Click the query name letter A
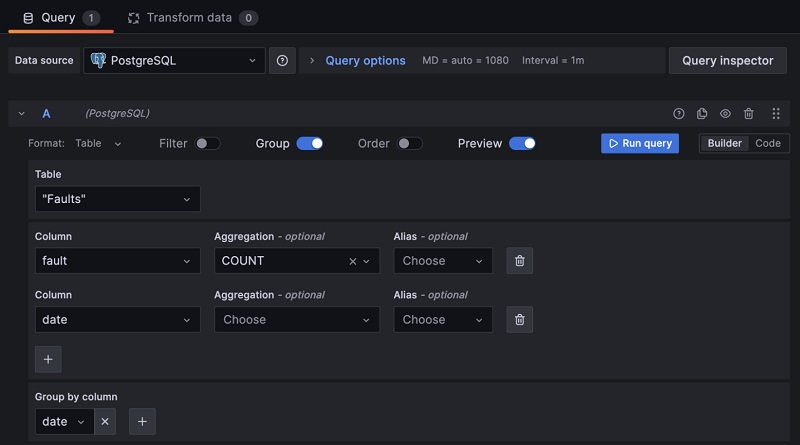 coord(46,113)
